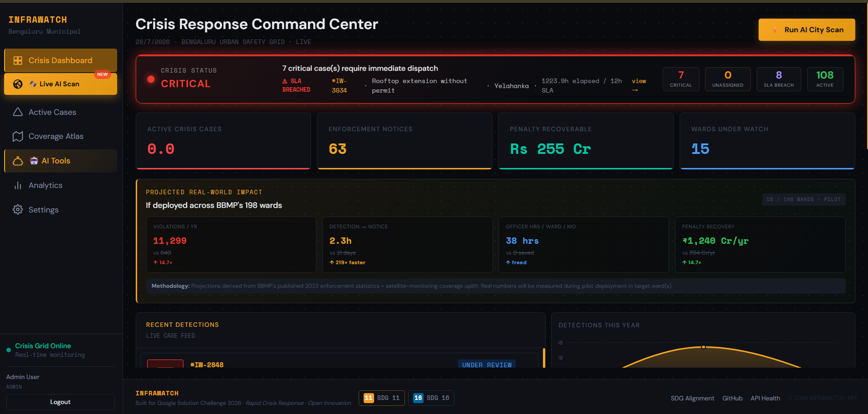Click the SDG 16 blue number icon
The height and width of the screenshot is (414, 868).
coord(418,398)
